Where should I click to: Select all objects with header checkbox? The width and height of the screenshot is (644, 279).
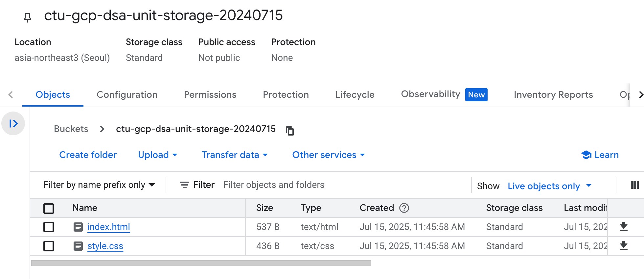(49, 208)
